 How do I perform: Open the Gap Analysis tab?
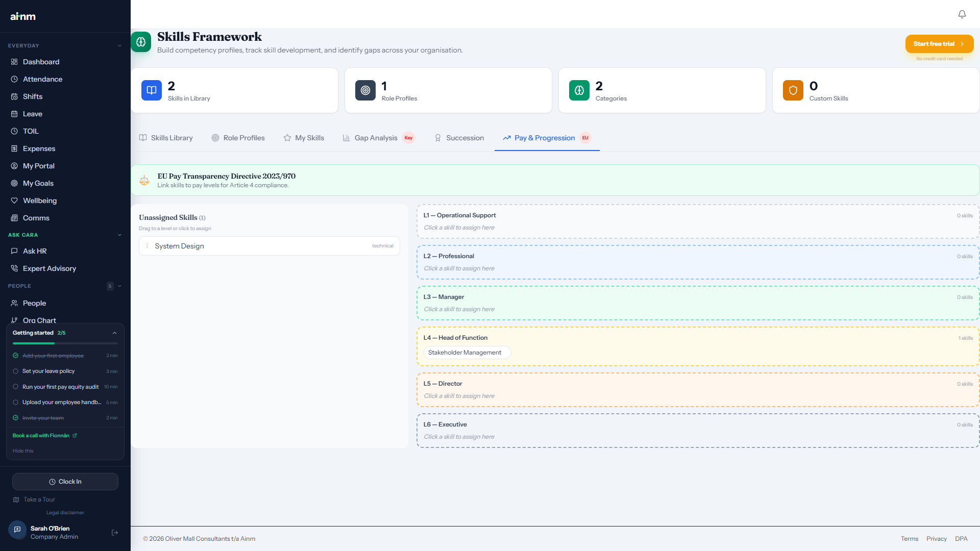tap(379, 138)
